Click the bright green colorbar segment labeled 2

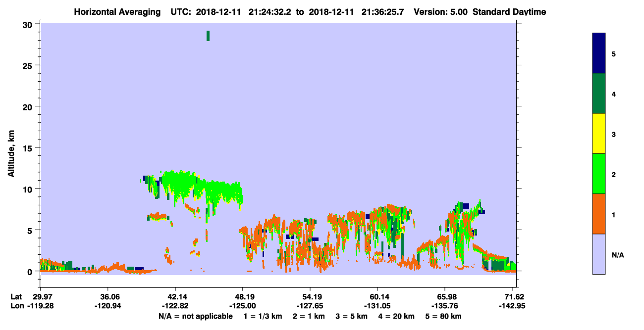point(599,174)
